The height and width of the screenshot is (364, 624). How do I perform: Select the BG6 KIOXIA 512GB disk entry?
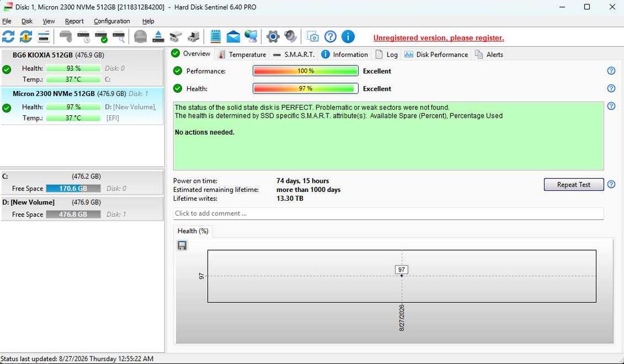82,67
